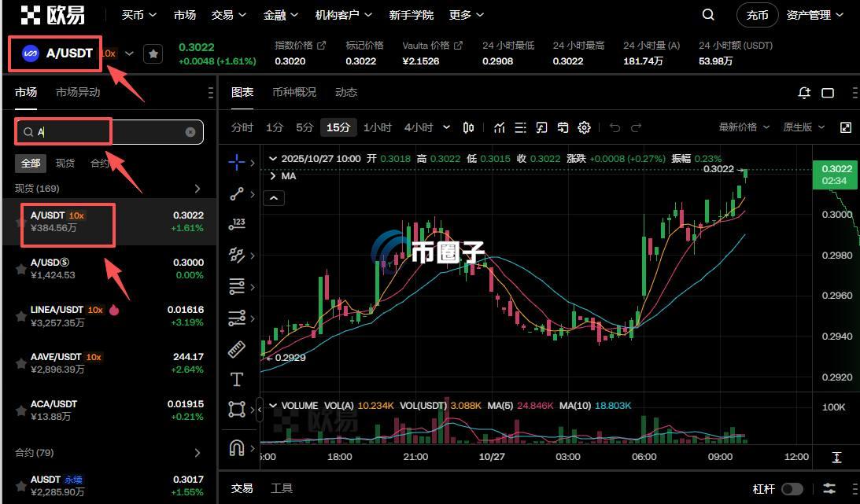Open the 市场异动 tab

78,92
